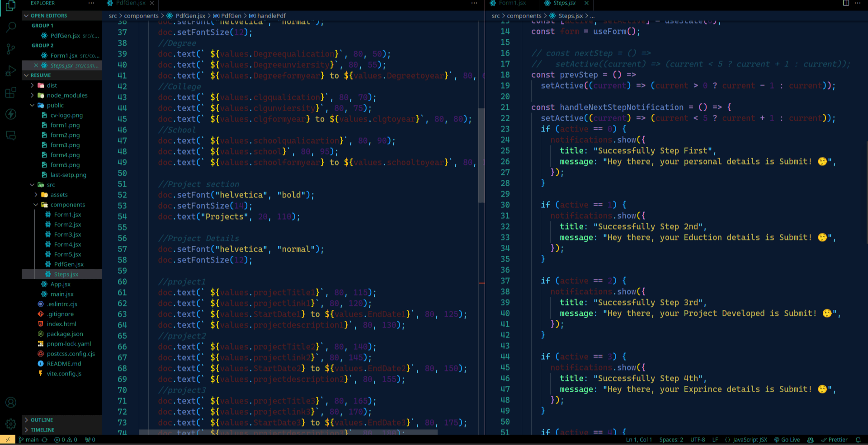The height and width of the screenshot is (445, 868).
Task: Open last-setp.png in file tree
Action: point(62,175)
